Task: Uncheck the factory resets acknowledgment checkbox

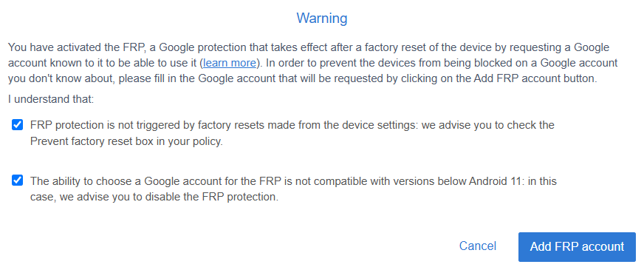Action: point(17,125)
